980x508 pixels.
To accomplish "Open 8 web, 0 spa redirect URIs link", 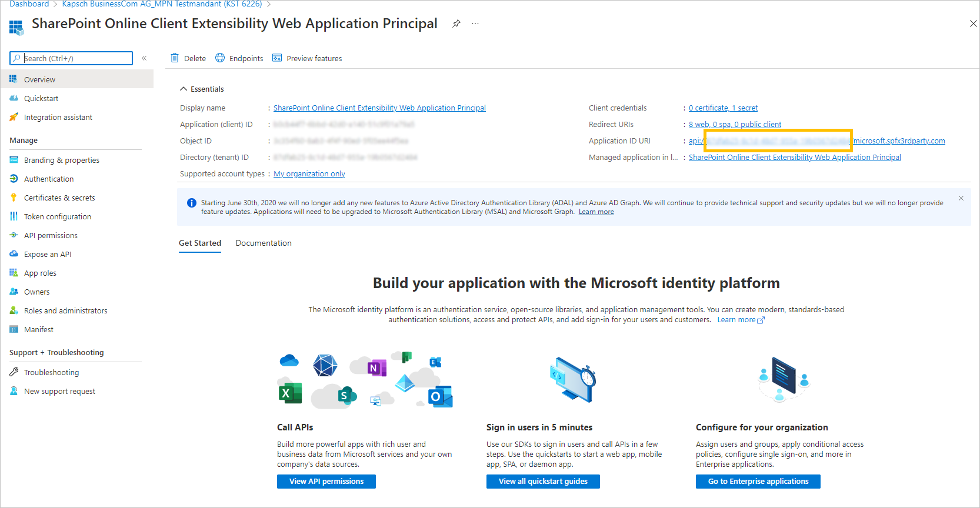I will (x=735, y=124).
